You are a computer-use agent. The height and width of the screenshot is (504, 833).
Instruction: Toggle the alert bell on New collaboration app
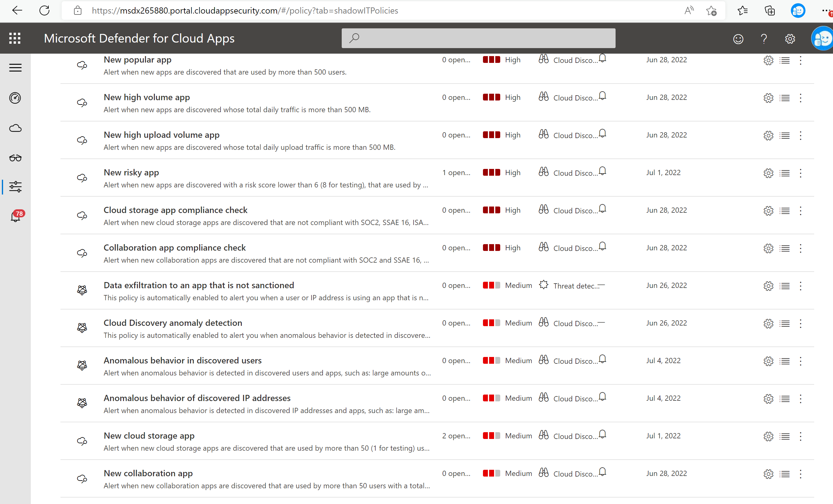(602, 471)
